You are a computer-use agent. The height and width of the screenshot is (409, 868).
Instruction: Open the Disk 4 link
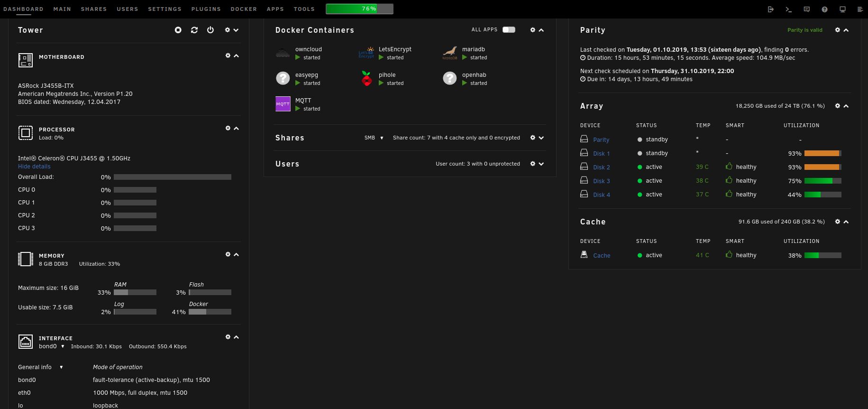click(x=601, y=195)
